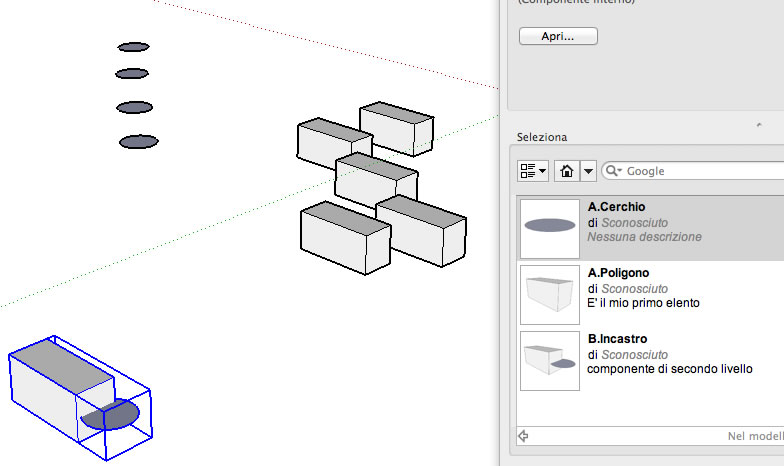Select the B.Incastro component thumbnail
Viewport: 784px width, 466px height.
click(x=550, y=360)
